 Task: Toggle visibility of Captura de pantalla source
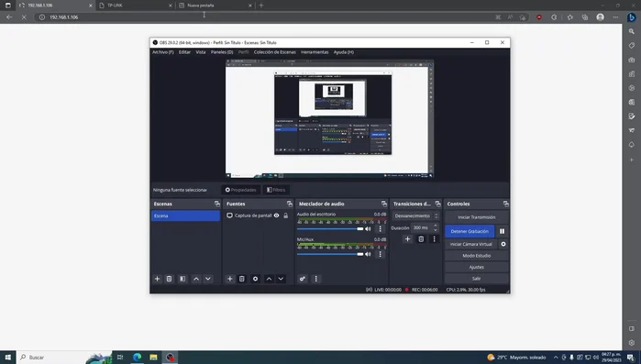[276, 215]
